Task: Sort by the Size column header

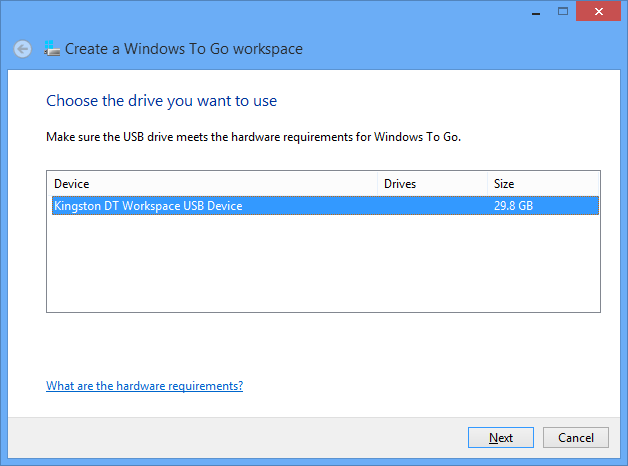Action: (x=543, y=184)
